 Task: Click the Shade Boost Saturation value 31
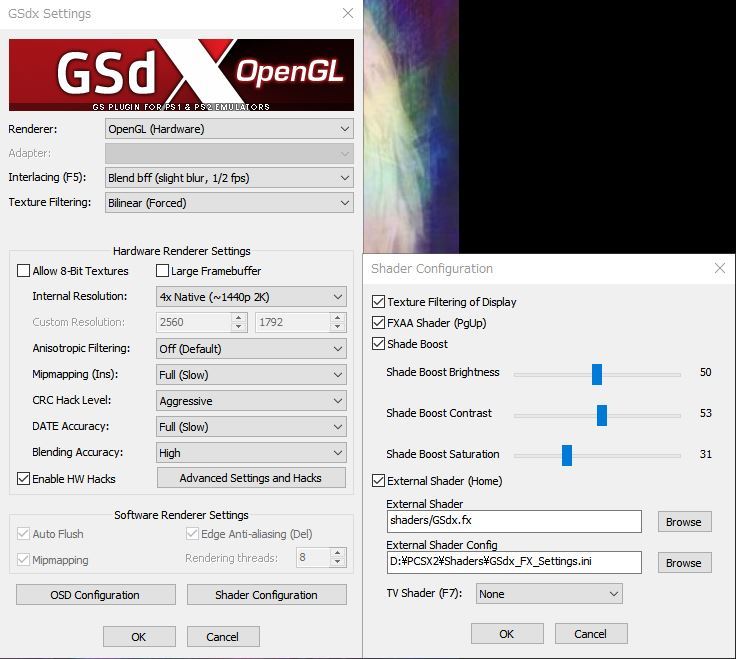click(705, 454)
